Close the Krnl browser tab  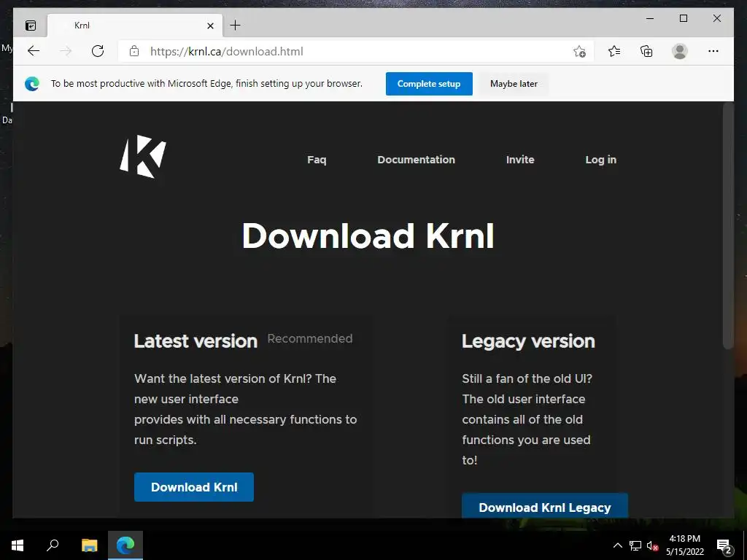pos(210,26)
